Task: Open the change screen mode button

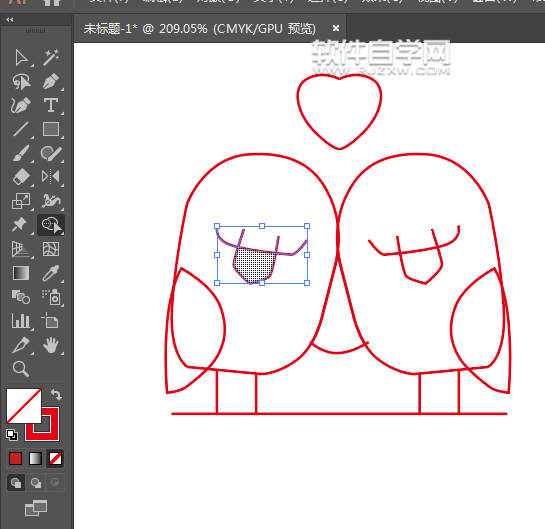Action: coord(36,508)
